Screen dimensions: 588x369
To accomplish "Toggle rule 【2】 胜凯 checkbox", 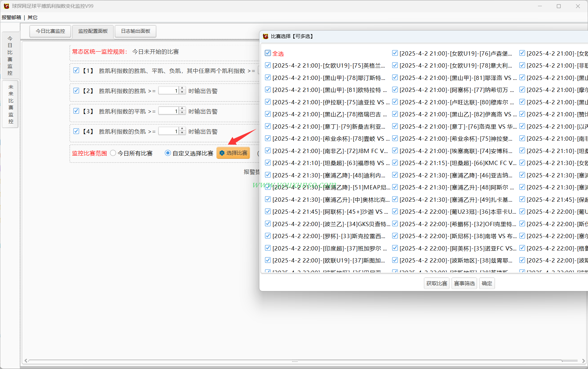I will click(76, 91).
